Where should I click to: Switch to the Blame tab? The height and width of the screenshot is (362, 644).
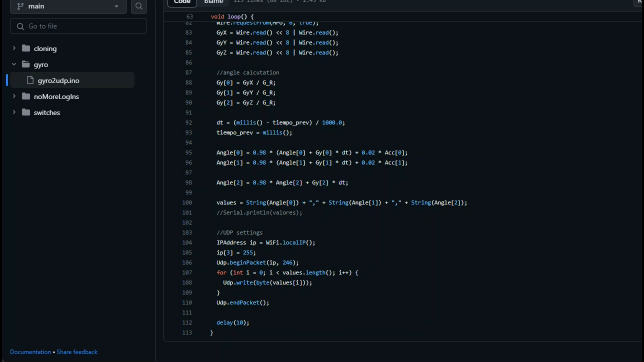(214, 2)
